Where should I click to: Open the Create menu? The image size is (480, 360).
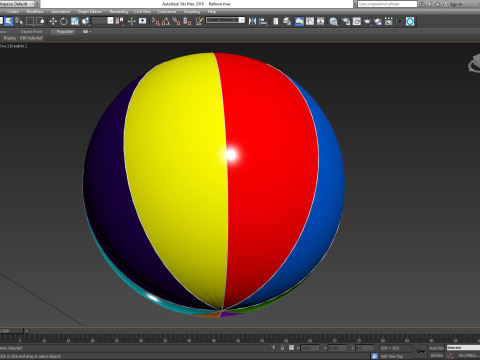click(x=13, y=12)
